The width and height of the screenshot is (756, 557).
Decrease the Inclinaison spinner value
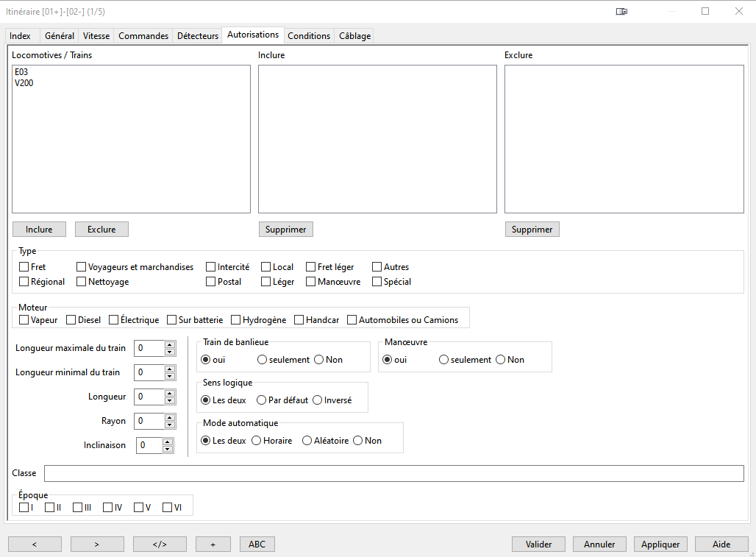pos(168,449)
